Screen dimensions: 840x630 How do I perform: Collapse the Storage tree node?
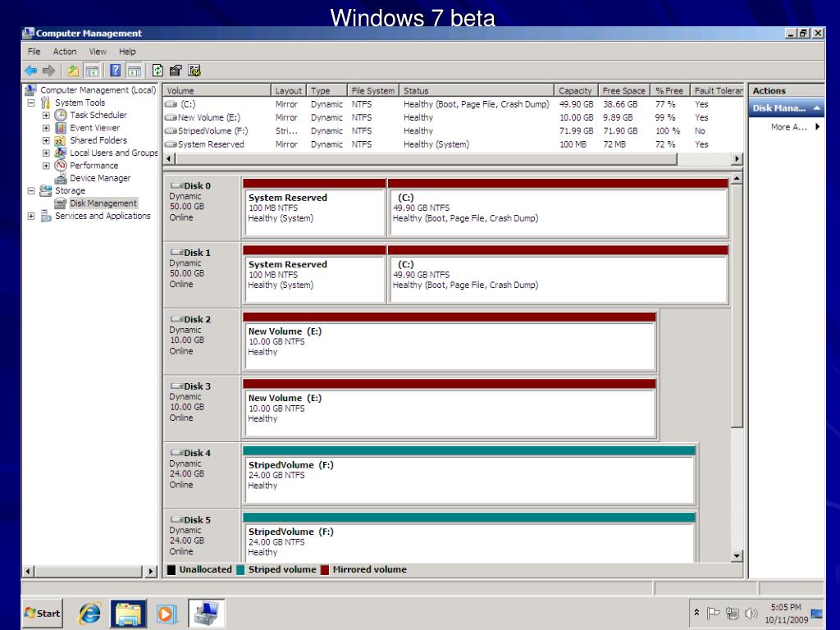[x=31, y=190]
